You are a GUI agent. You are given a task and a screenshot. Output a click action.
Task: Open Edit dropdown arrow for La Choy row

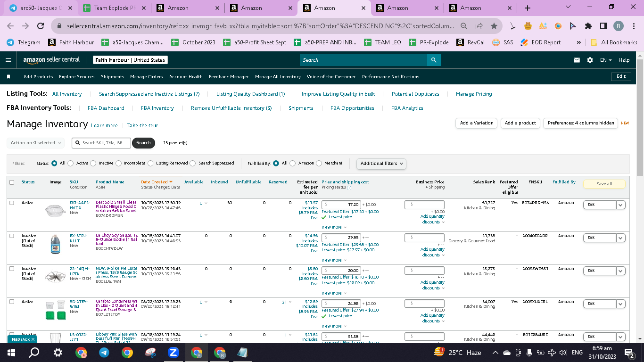click(x=621, y=238)
